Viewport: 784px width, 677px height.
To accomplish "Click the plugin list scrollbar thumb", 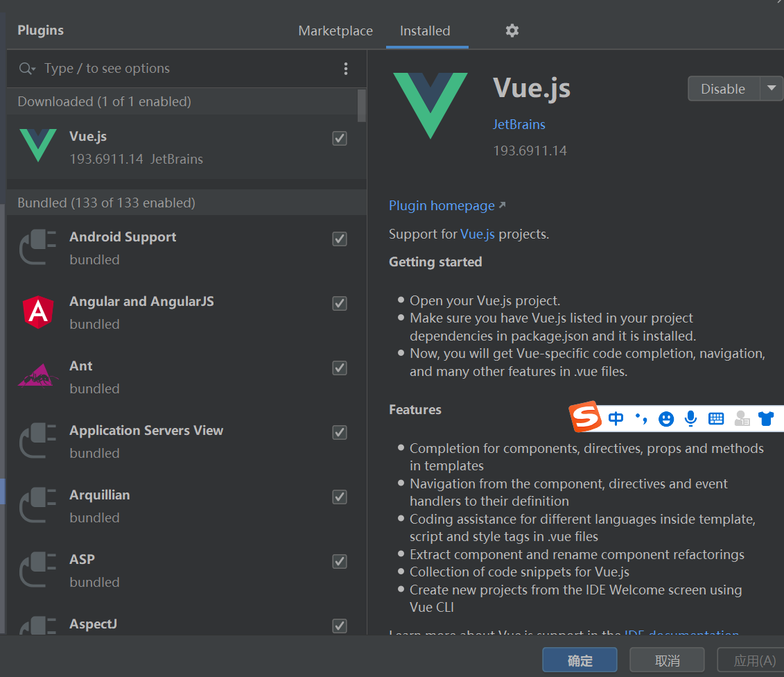I will coord(362,105).
